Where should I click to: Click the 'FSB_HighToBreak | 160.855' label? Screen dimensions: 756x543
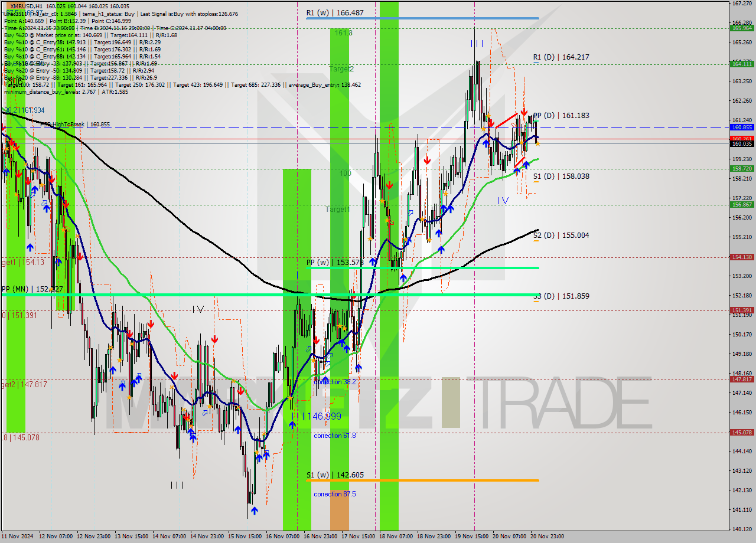[x=76, y=125]
